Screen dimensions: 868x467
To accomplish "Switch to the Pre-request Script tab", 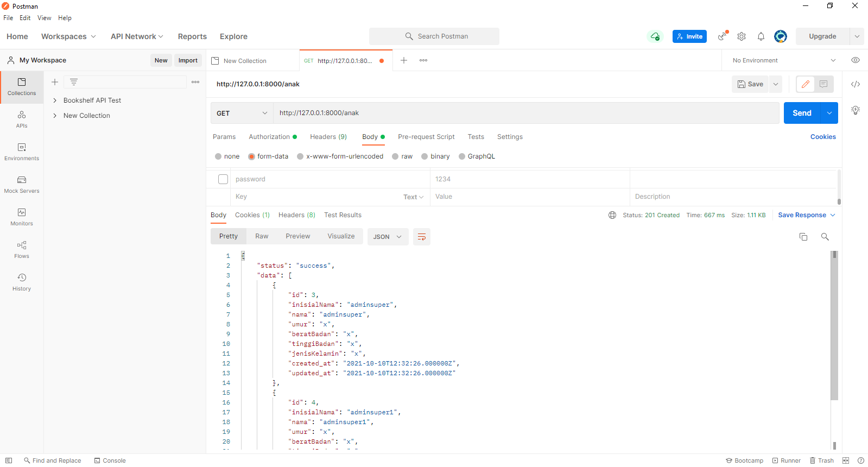I will tap(426, 137).
